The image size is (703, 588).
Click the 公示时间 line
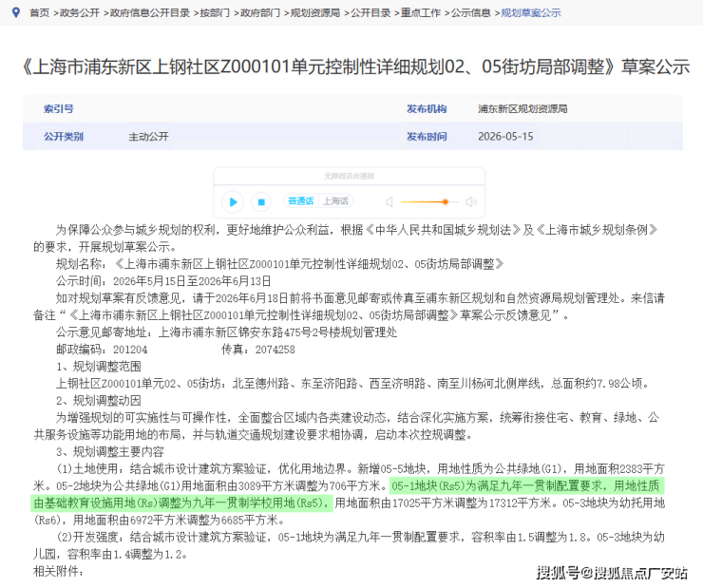pyautogui.click(x=163, y=281)
